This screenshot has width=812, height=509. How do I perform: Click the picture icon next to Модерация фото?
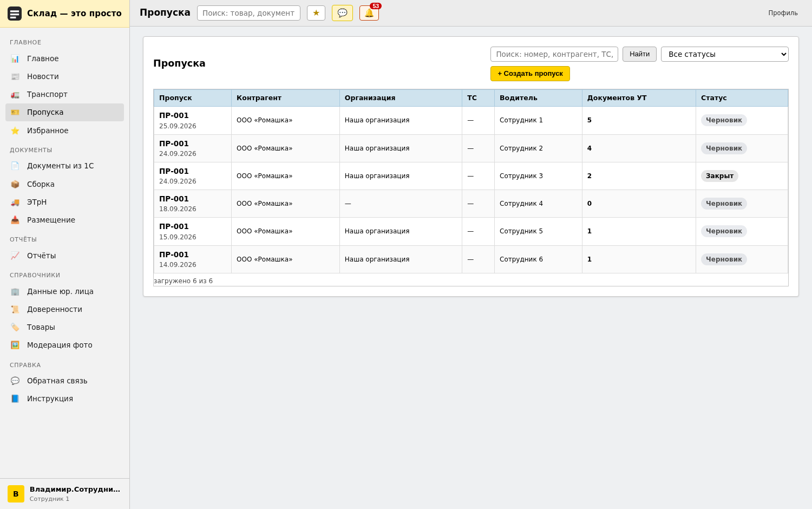point(15,345)
